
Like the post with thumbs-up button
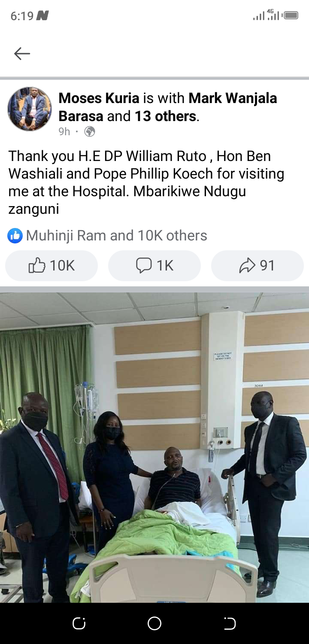point(51,265)
